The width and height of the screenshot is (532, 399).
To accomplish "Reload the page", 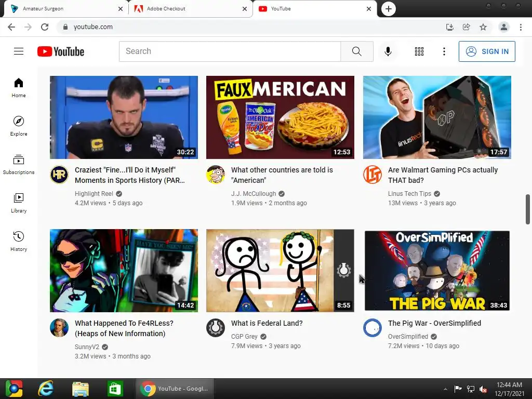I will tap(45, 27).
